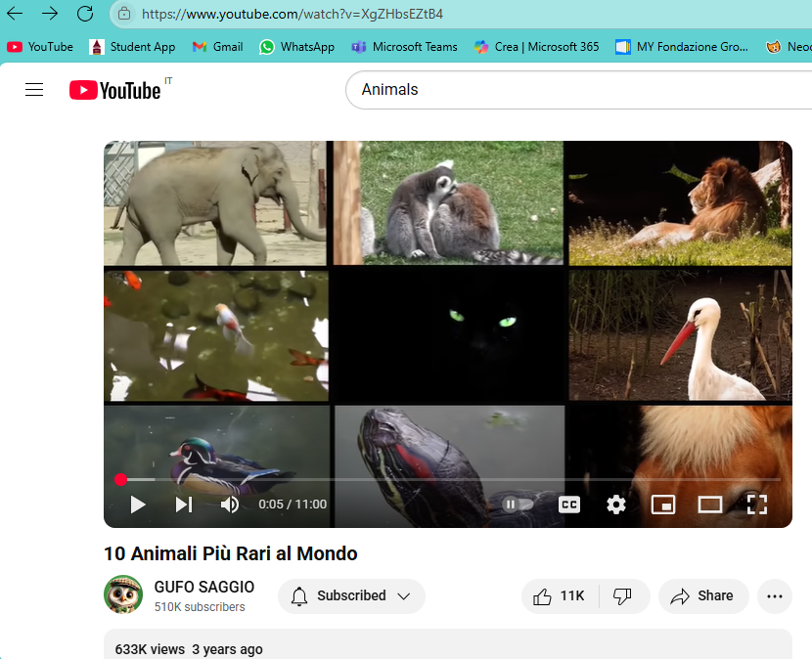The width and height of the screenshot is (812, 659).
Task: Open the Student App bookmark
Action: (132, 47)
